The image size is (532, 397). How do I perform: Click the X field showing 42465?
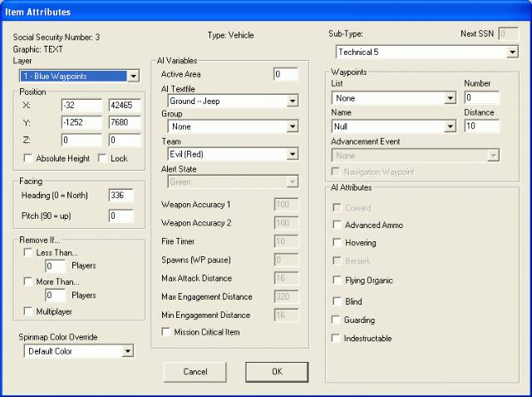point(125,105)
